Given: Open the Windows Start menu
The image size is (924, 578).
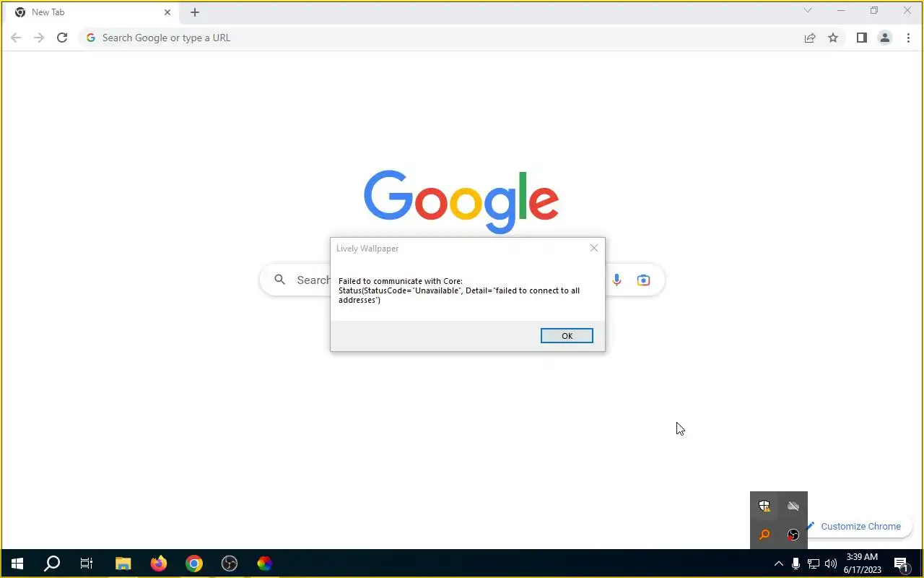Looking at the screenshot, I should click(x=17, y=564).
